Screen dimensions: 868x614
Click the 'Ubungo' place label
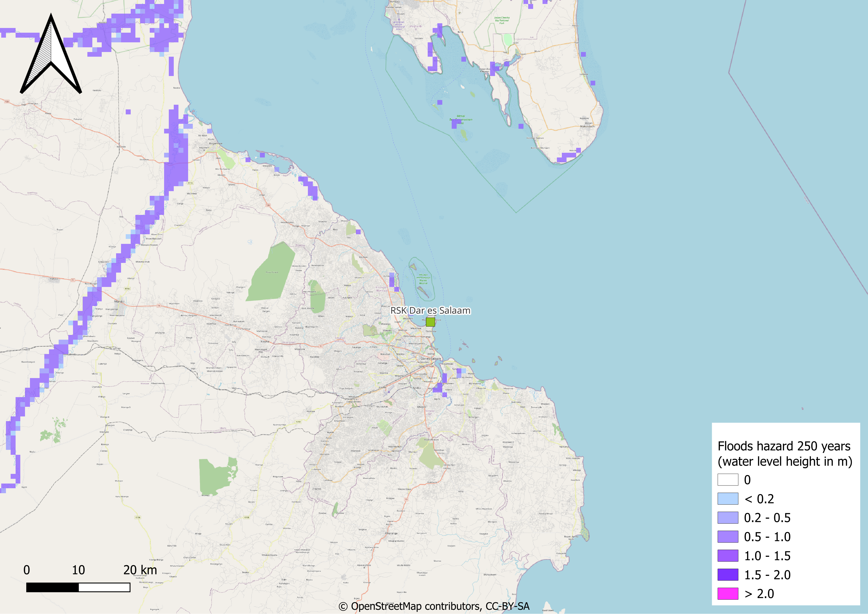[390, 346]
